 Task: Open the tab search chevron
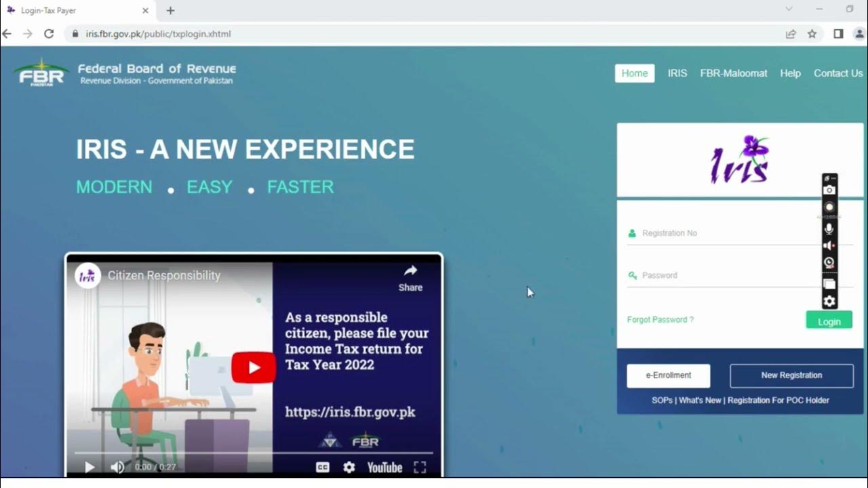789,9
